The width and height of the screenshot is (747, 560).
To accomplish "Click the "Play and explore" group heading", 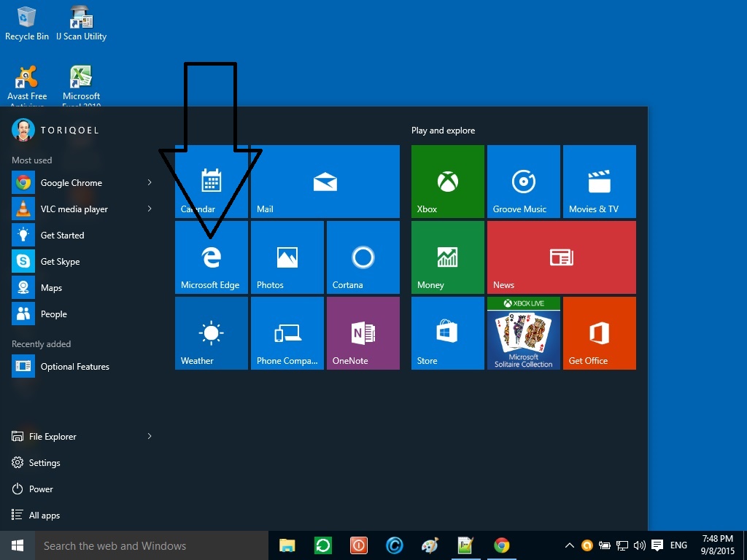I will [443, 131].
